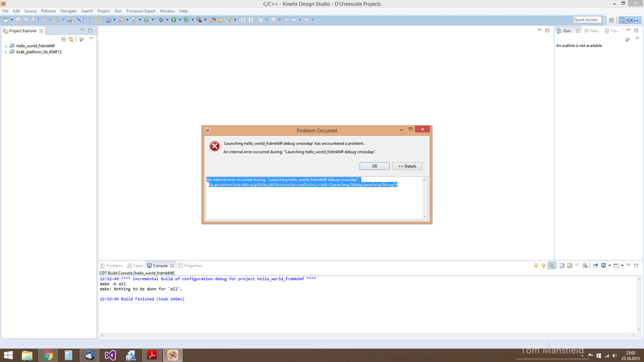Open Visual Studio from taskbar

pyautogui.click(x=110, y=355)
